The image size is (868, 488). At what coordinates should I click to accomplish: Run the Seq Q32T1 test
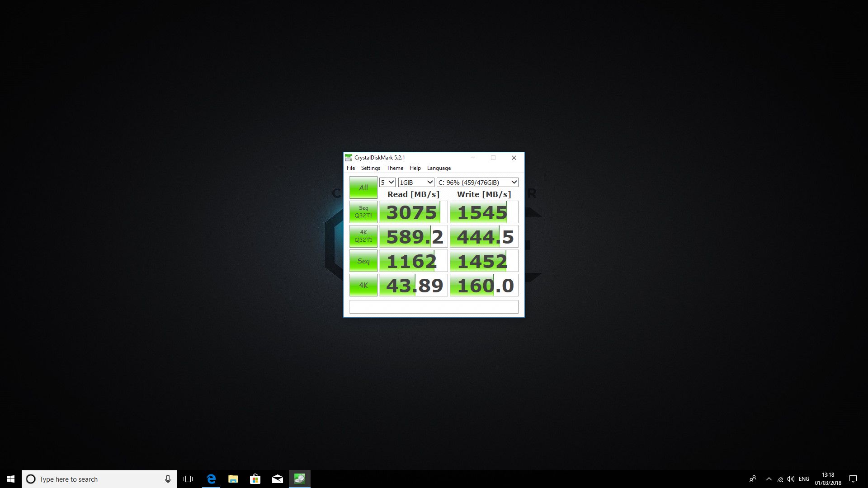tap(363, 212)
